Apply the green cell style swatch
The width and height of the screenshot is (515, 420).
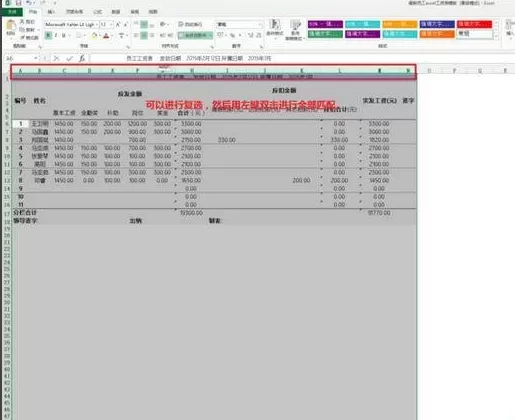pos(325,34)
